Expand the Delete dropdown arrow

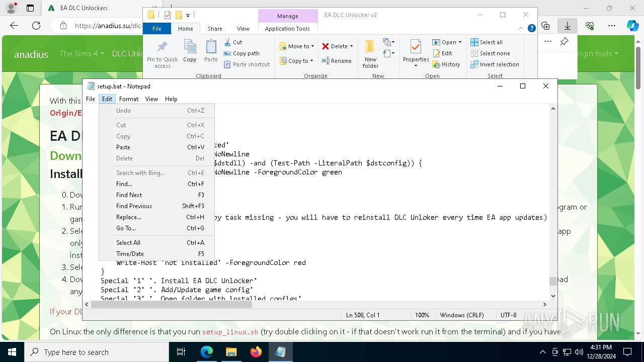point(351,46)
